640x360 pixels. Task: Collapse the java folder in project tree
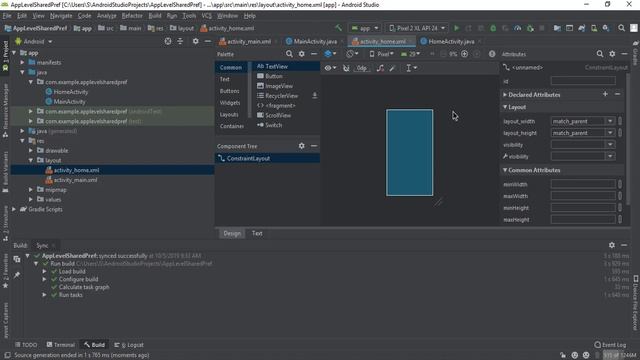[22, 72]
